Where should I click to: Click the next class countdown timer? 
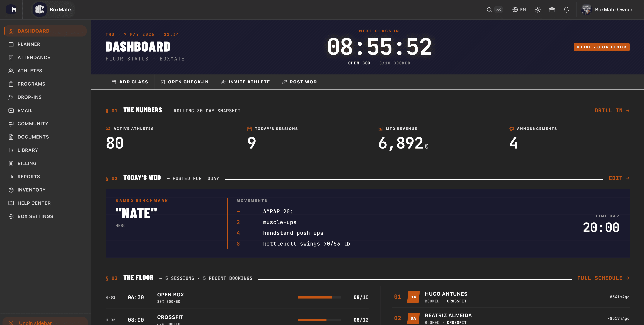click(379, 47)
